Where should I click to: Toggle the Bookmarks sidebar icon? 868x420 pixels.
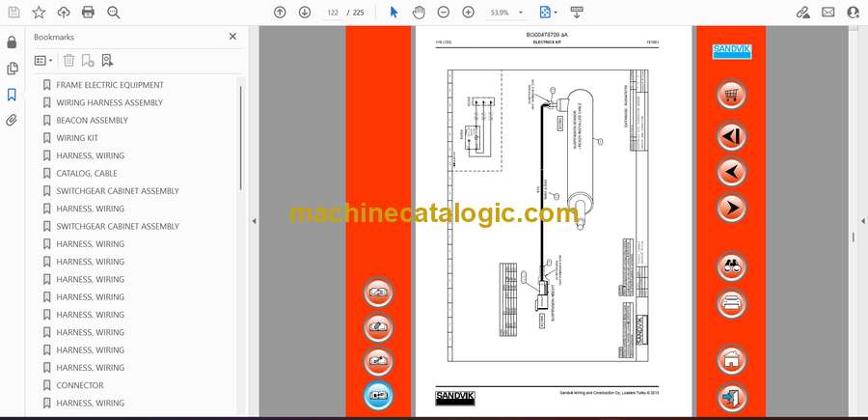click(12, 95)
